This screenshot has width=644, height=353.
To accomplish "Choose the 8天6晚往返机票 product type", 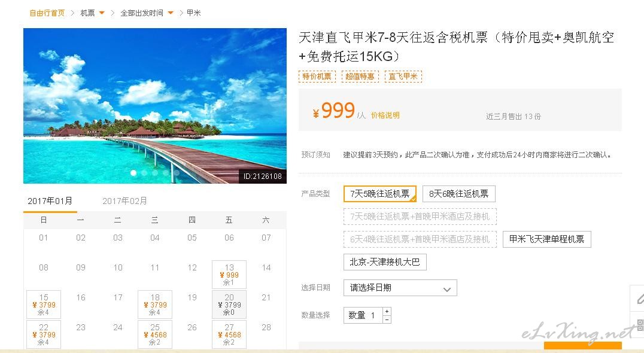I will [x=459, y=194].
